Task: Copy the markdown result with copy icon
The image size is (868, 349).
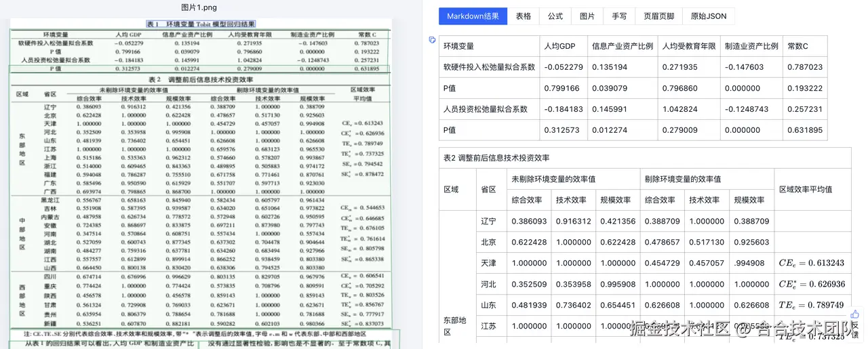Action: pyautogui.click(x=432, y=41)
